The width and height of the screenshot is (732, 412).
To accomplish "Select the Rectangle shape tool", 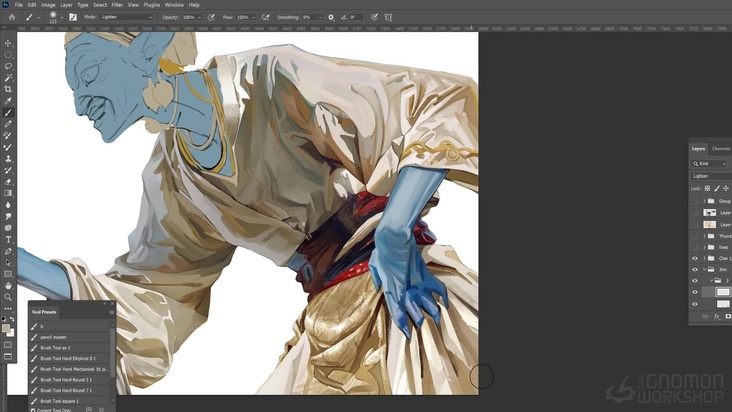I will (8, 274).
